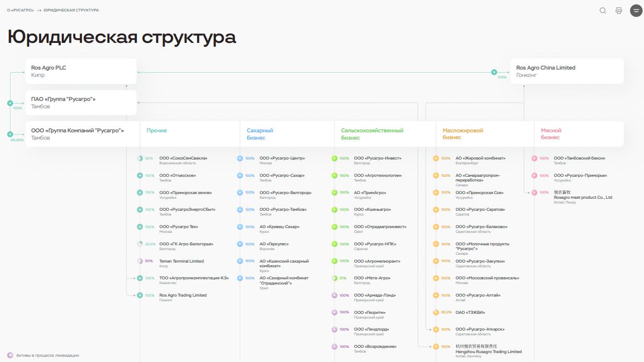Image resolution: width=644 pixels, height=362 pixels.
Task: Click the ООО «Отъясское» entry
Action: (x=178, y=177)
